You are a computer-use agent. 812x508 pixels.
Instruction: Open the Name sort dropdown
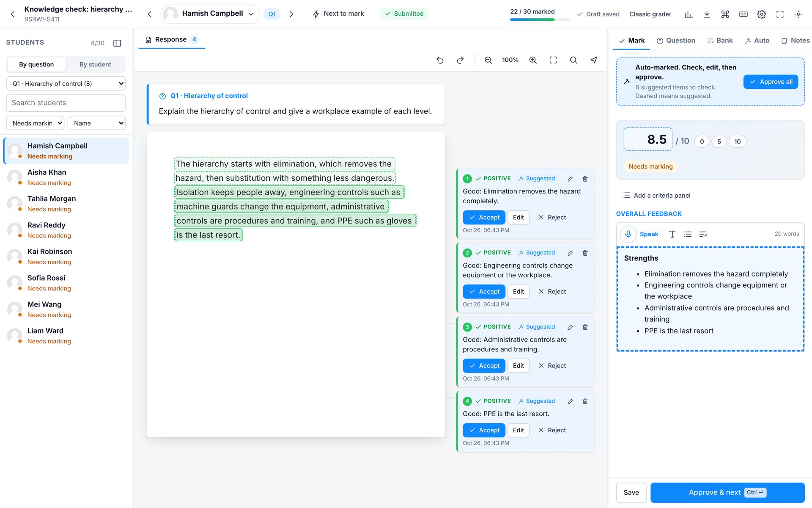tap(96, 123)
